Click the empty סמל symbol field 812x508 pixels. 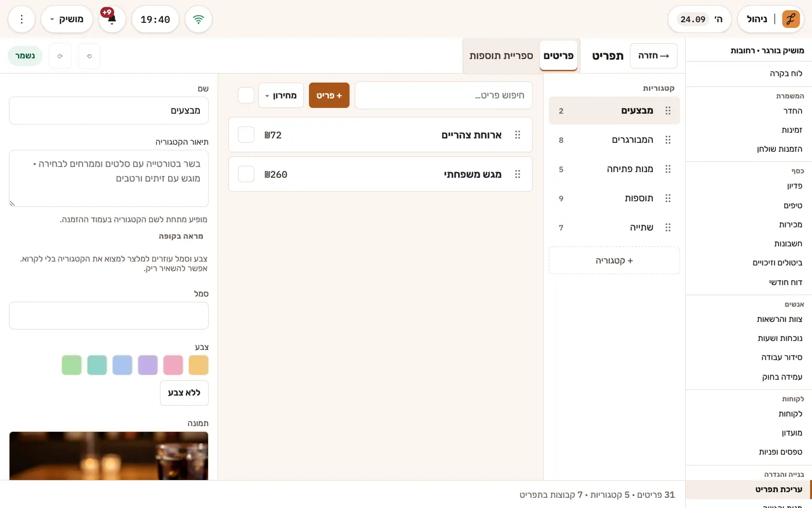(x=108, y=316)
